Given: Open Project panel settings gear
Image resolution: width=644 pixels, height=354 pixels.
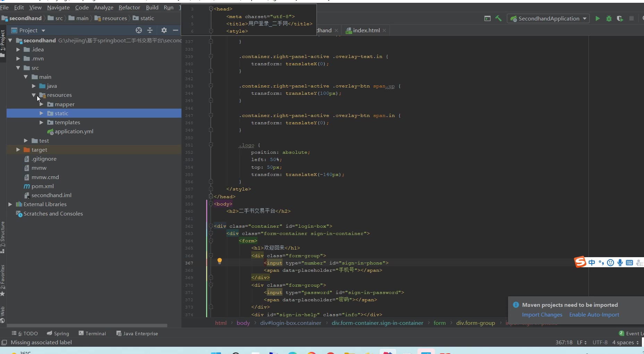Looking at the screenshot, I should tap(164, 30).
